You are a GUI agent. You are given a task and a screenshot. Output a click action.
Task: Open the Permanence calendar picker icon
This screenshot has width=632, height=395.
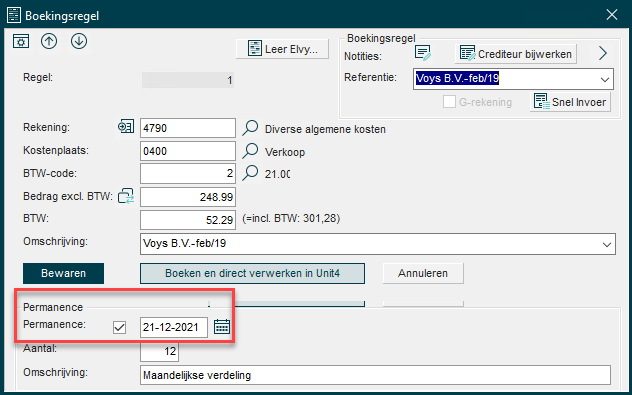point(222,326)
